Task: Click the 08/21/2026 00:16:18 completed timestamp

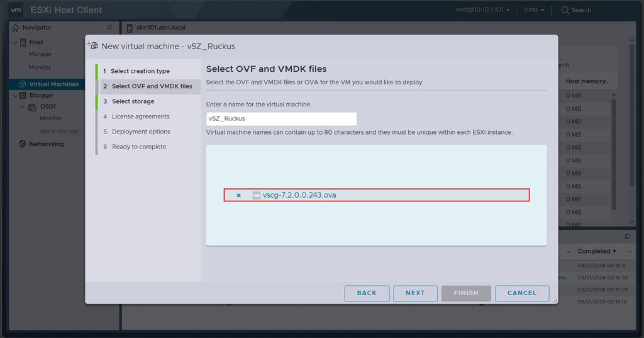Action: (x=602, y=301)
